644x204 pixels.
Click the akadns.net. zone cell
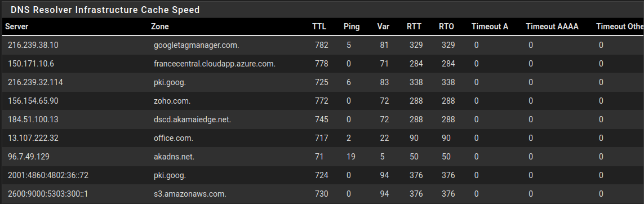[174, 157]
